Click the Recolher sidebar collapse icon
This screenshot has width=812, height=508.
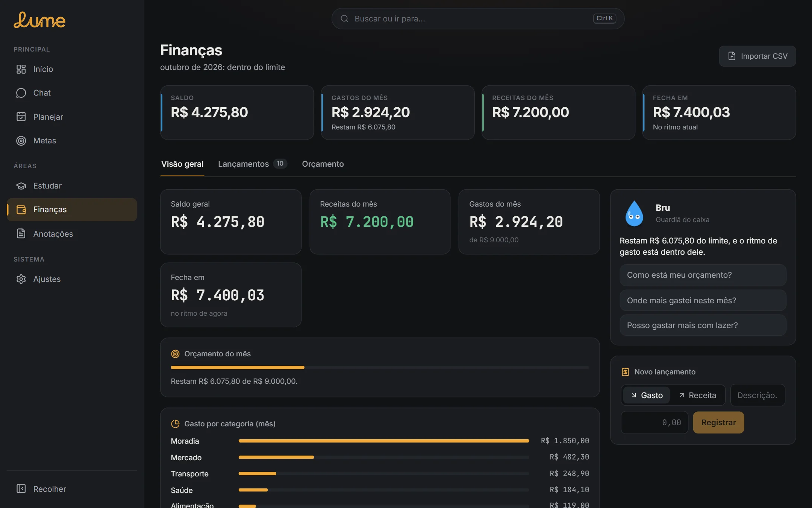(21, 489)
